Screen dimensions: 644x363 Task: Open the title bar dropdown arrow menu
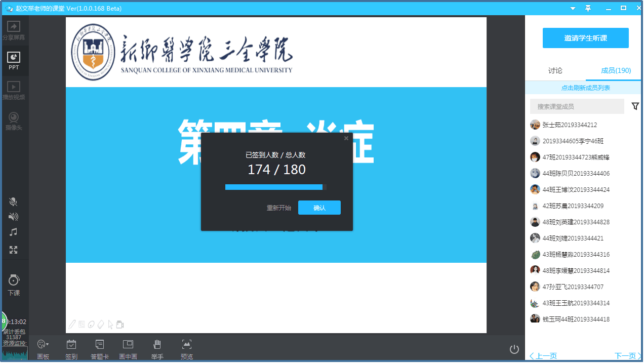coord(573,9)
